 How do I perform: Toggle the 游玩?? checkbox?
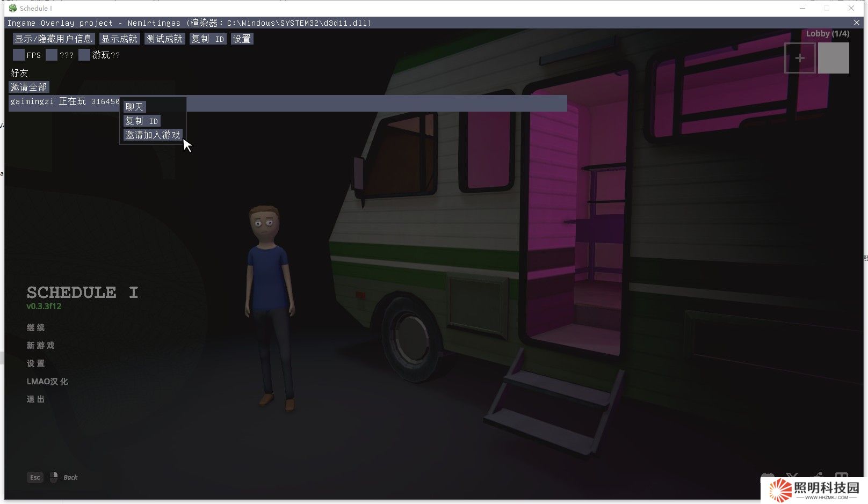[84, 55]
